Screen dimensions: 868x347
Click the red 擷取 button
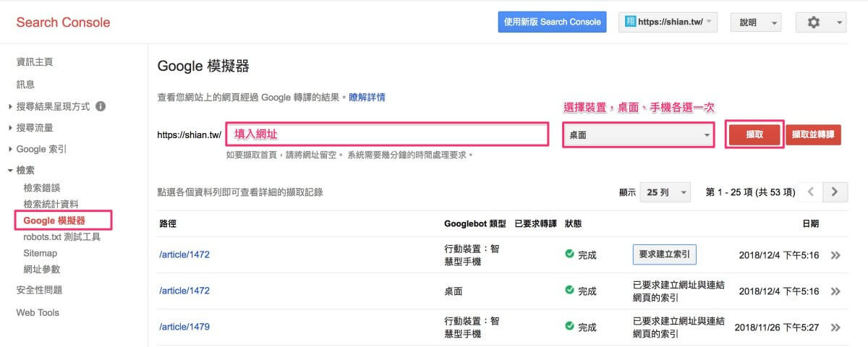[x=754, y=135]
